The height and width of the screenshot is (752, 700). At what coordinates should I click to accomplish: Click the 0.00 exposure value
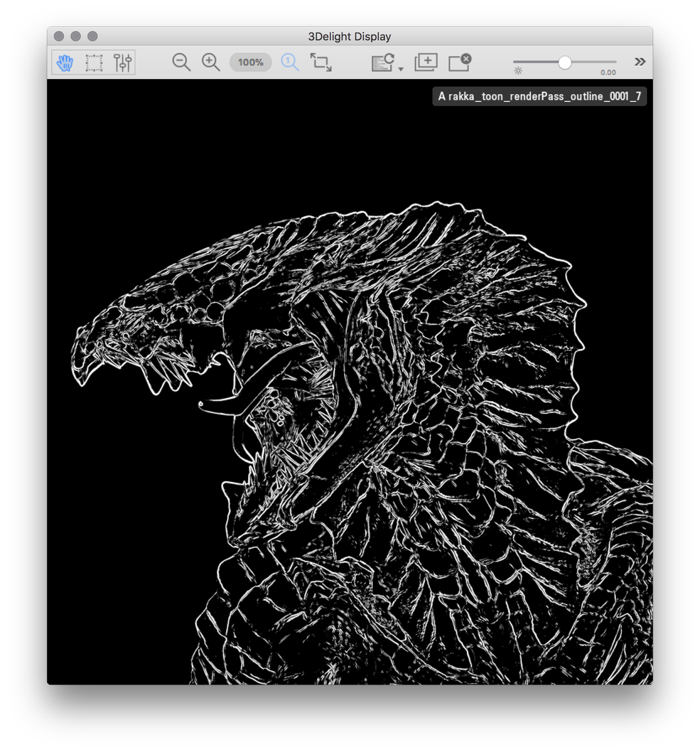tap(608, 73)
